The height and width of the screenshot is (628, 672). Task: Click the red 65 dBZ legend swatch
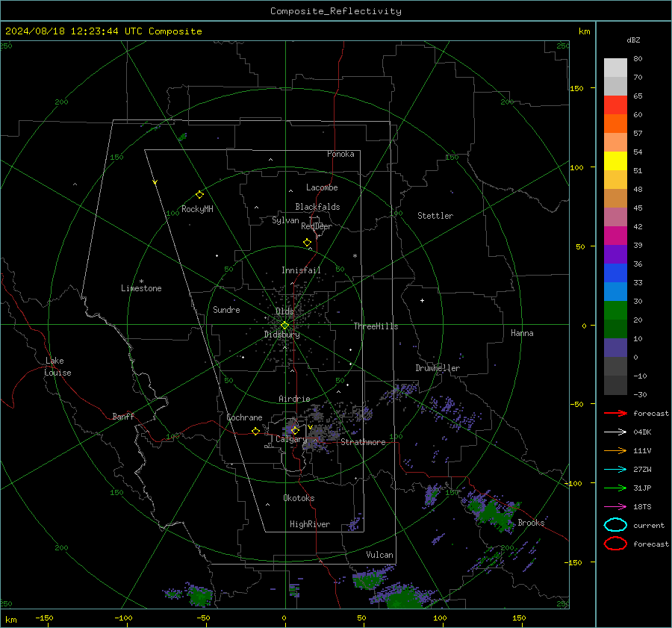615,105
